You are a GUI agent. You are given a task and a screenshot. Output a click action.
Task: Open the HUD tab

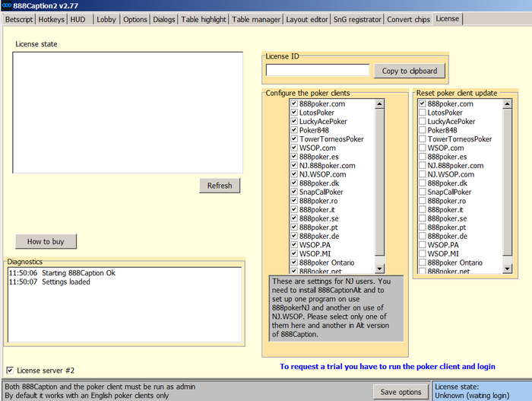coord(80,19)
